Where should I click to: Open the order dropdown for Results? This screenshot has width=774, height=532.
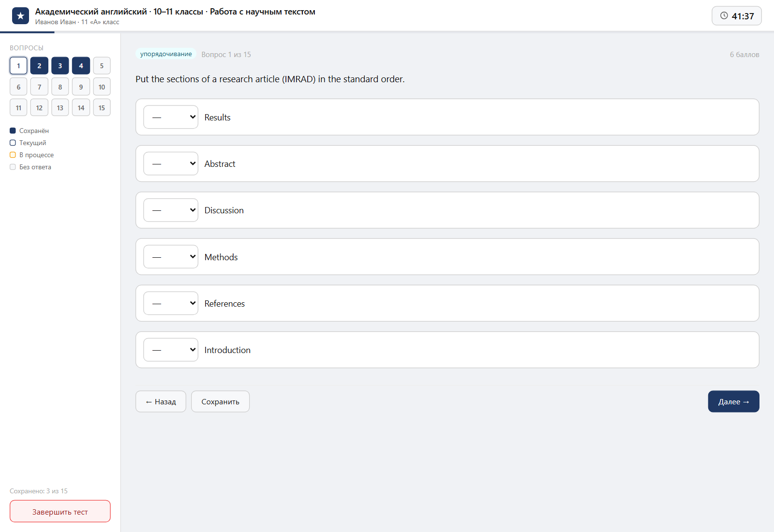click(x=171, y=117)
